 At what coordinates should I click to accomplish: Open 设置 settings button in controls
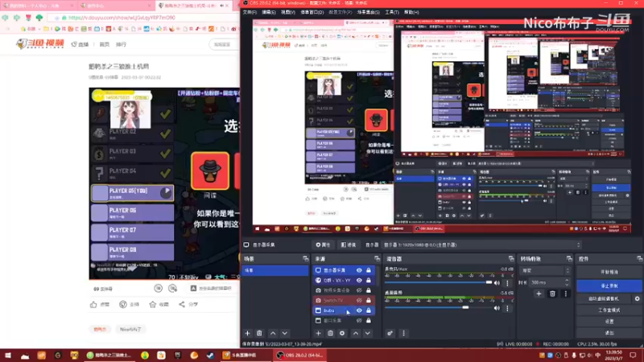[x=609, y=321]
